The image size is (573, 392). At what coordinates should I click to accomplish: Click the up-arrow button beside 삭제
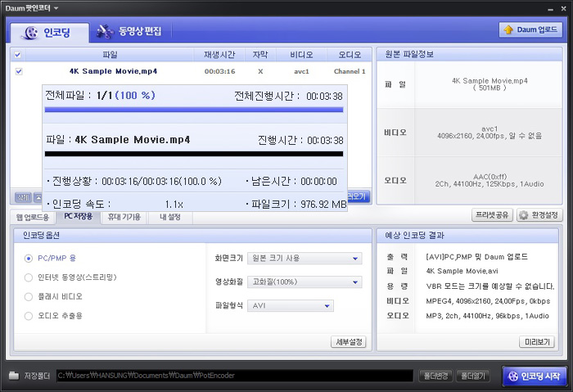coord(38,197)
